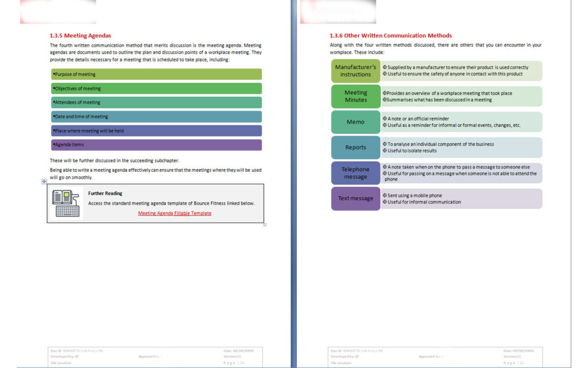Image resolution: width=588 pixels, height=368 pixels.
Task: Click the Reports shape
Action: 355,147
